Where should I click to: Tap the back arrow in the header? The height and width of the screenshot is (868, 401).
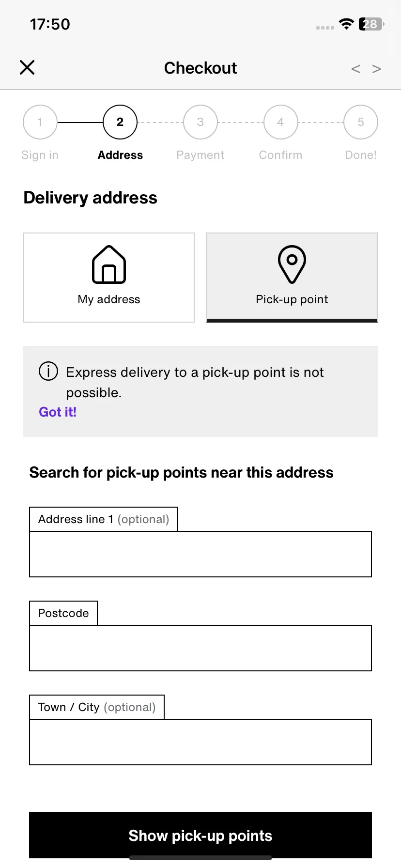[355, 69]
